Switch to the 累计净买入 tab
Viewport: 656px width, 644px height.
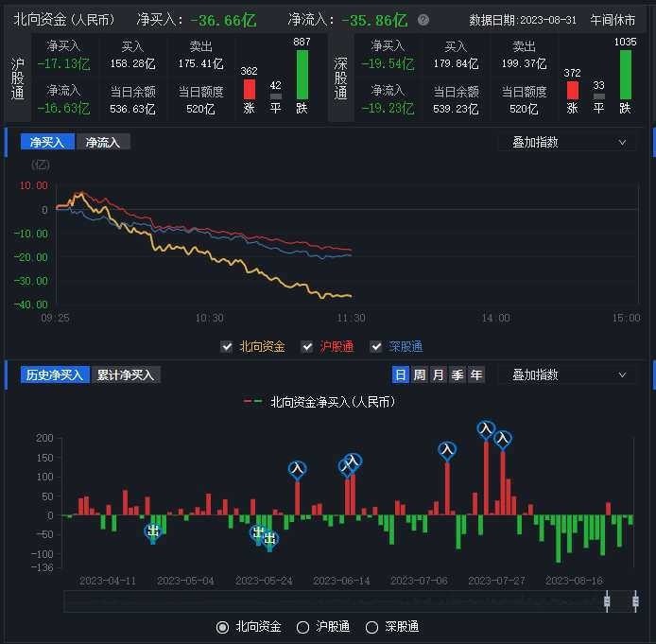click(x=126, y=374)
